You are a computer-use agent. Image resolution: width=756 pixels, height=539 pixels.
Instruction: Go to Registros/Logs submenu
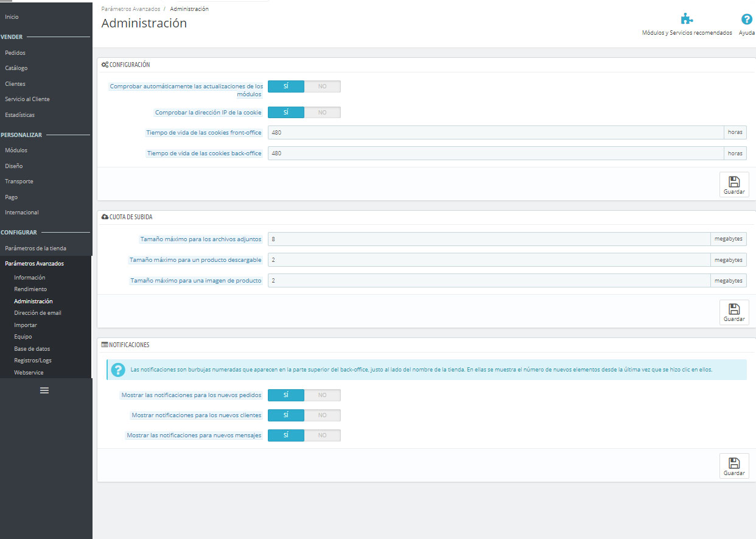pos(33,361)
